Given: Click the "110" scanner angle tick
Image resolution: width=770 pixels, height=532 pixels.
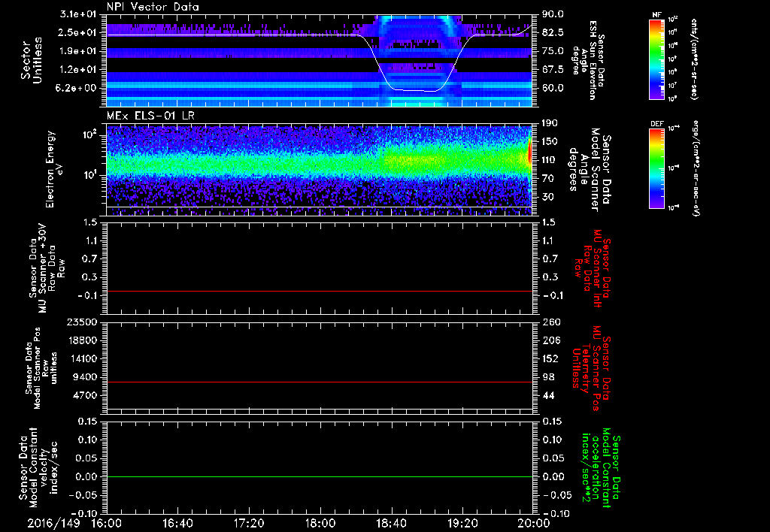Looking at the screenshot, I should click(x=550, y=160).
